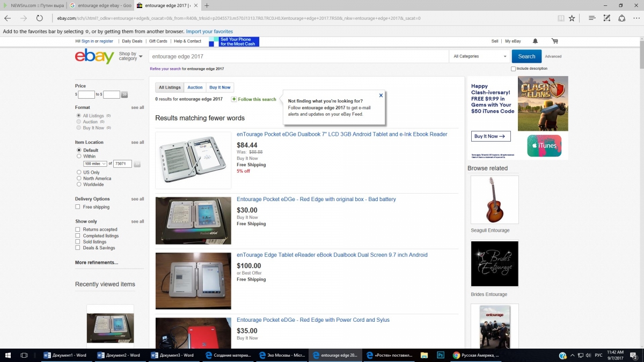Open the browser More actions menu
Image resolution: width=644 pixels, height=362 pixels.
636,18
